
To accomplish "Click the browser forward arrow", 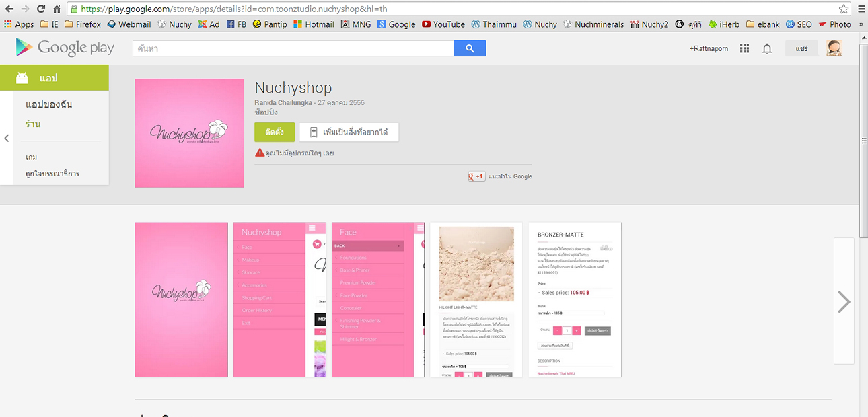I will tap(26, 9).
